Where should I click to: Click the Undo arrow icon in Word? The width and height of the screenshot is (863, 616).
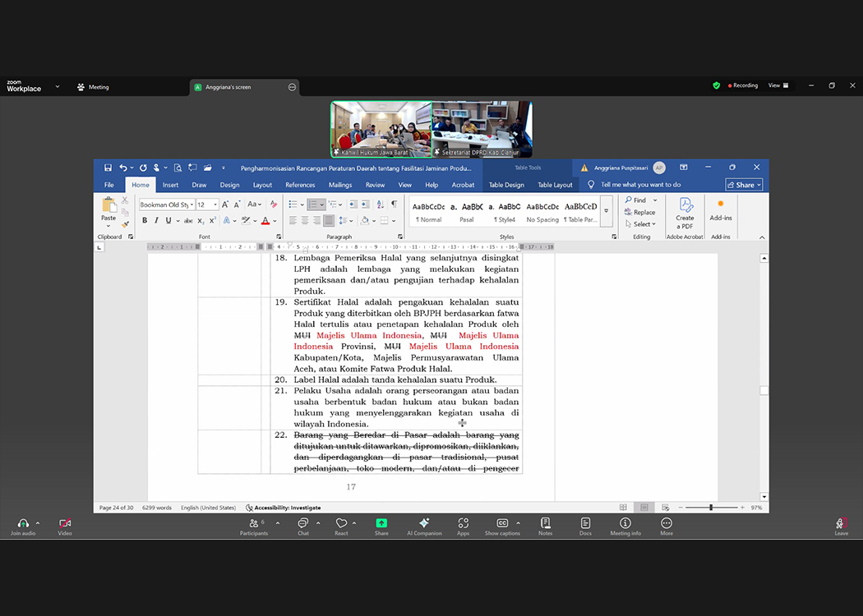pos(123,168)
